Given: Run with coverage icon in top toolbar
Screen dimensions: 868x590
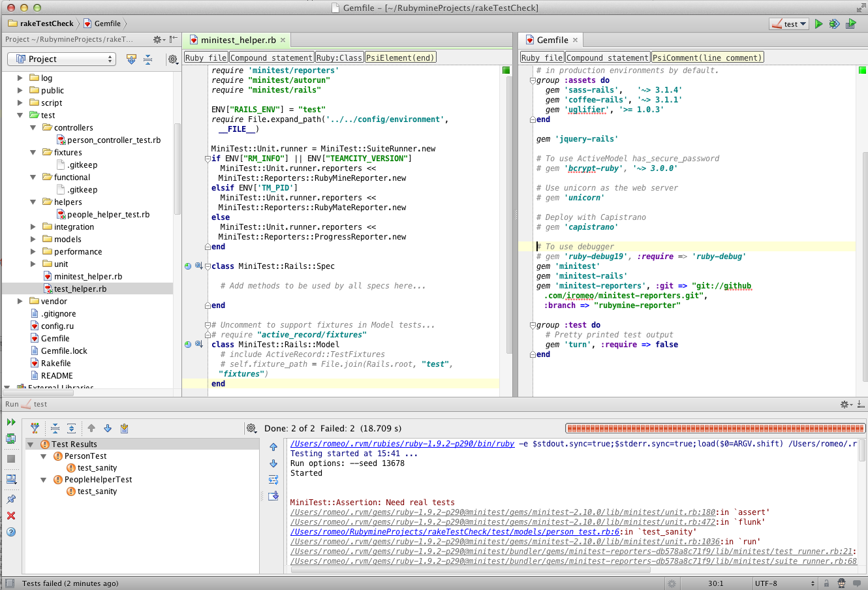Looking at the screenshot, I should pos(850,24).
